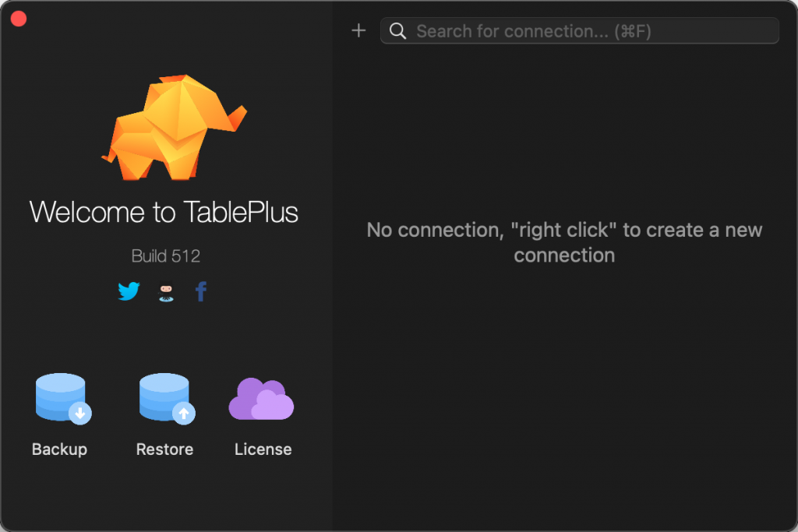The height and width of the screenshot is (532, 798).
Task: Click the Welcome to TablePlus heading
Action: click(164, 212)
